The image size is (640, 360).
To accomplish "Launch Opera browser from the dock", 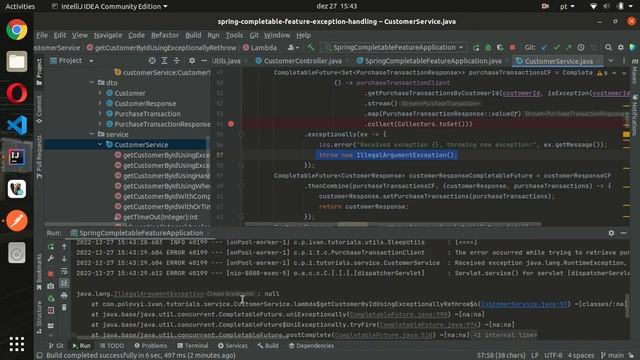I will (16, 93).
